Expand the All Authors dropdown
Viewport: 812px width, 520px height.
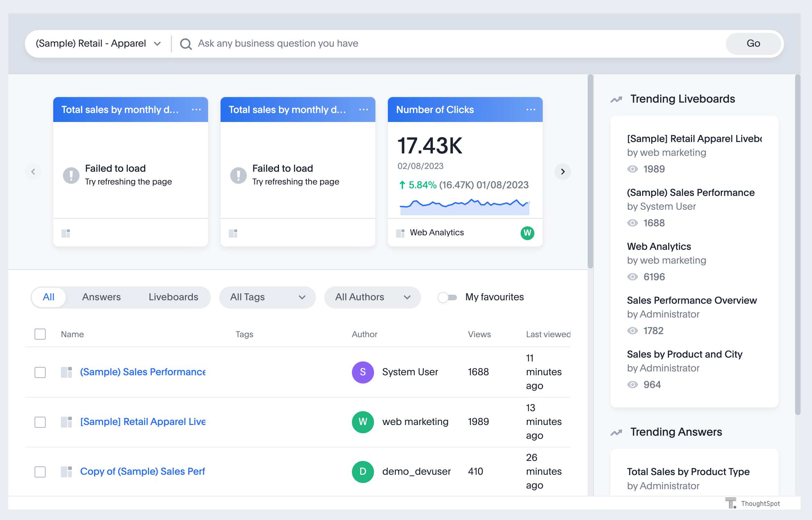tap(372, 297)
